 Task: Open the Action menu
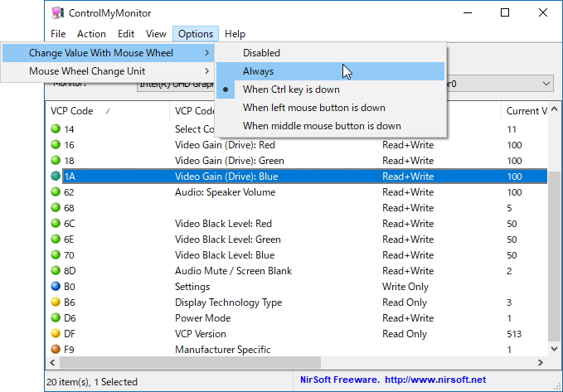(91, 34)
